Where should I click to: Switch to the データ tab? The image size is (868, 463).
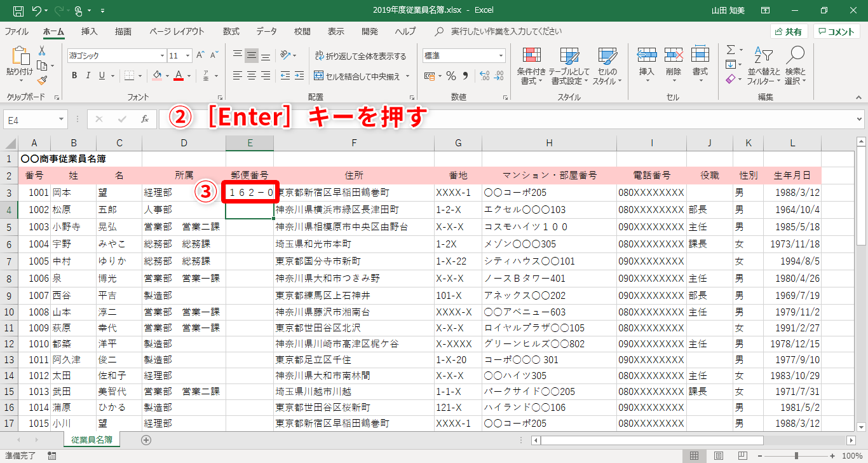(267, 31)
